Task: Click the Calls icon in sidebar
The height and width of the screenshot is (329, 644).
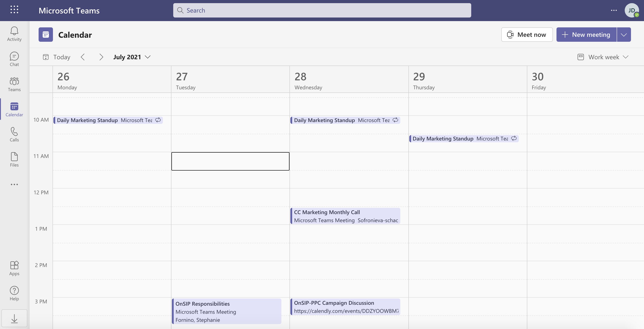Action: click(x=14, y=134)
